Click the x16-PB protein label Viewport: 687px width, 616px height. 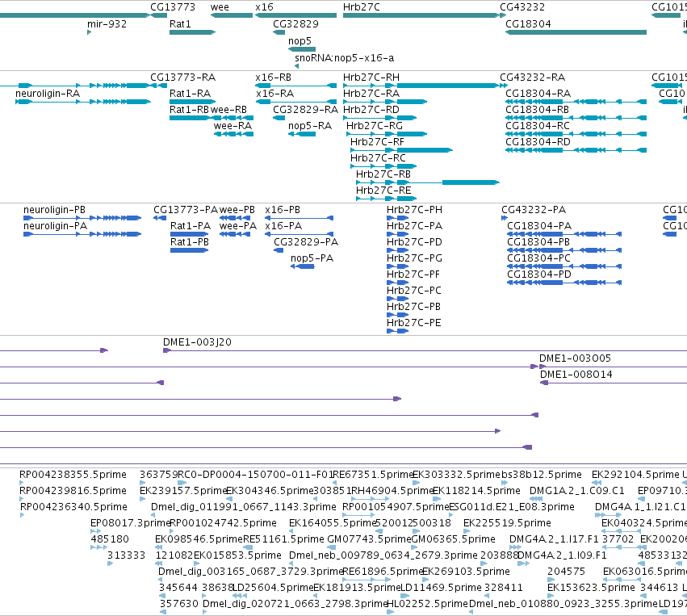283,210
